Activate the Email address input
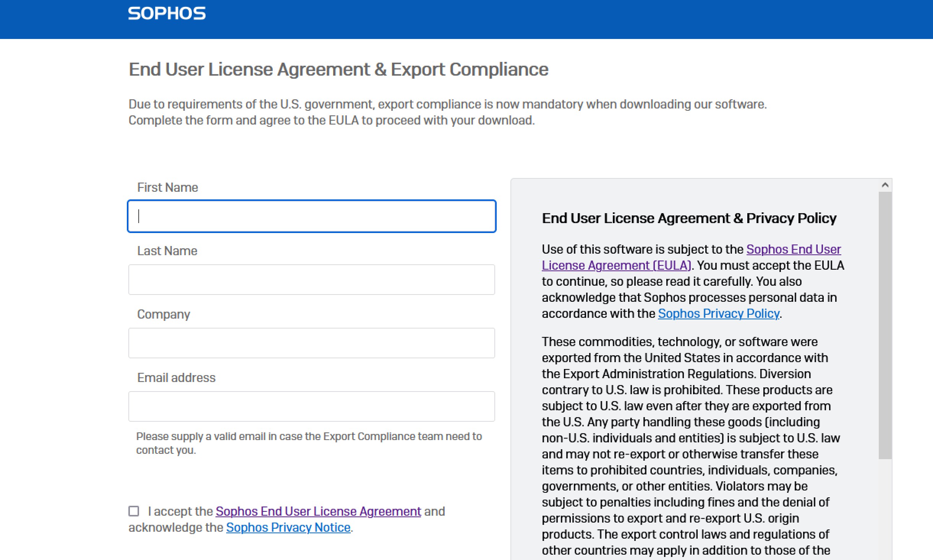Image resolution: width=933 pixels, height=560 pixels. tap(312, 406)
